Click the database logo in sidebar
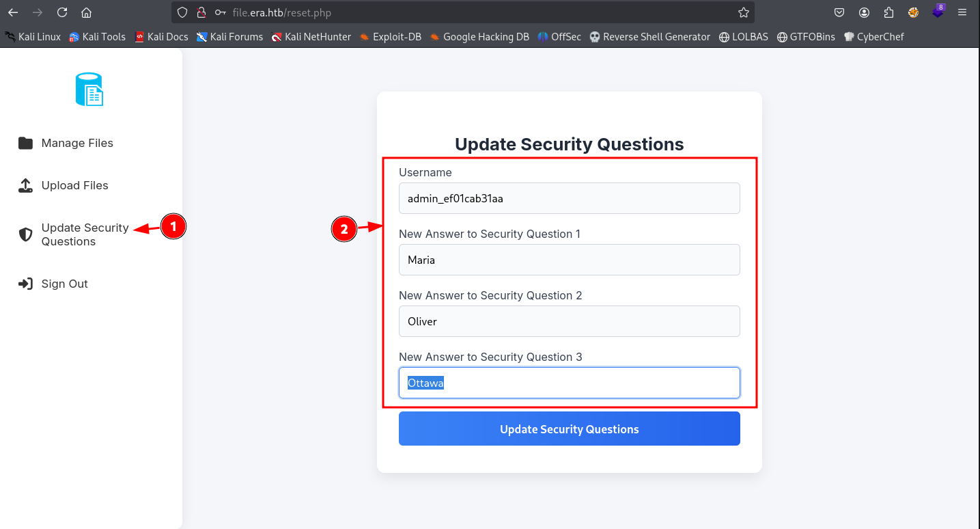The image size is (980, 529). pos(89,90)
